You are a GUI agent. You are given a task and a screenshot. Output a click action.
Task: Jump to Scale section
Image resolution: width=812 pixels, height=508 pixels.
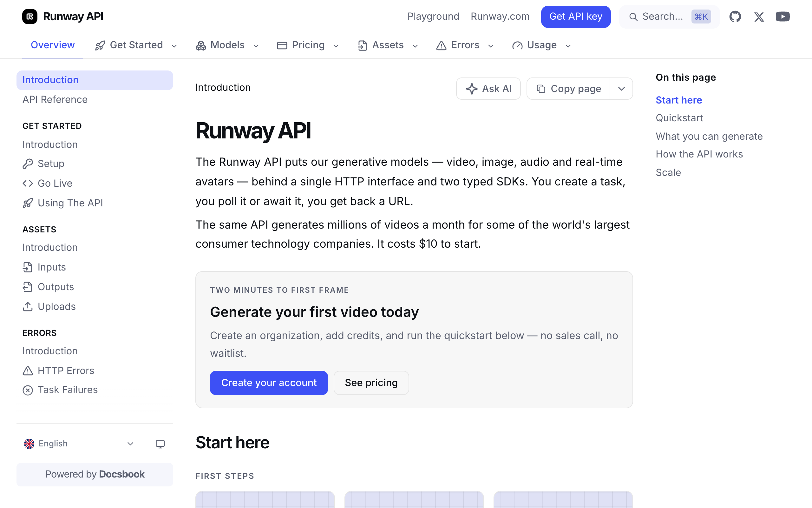pyautogui.click(x=668, y=173)
